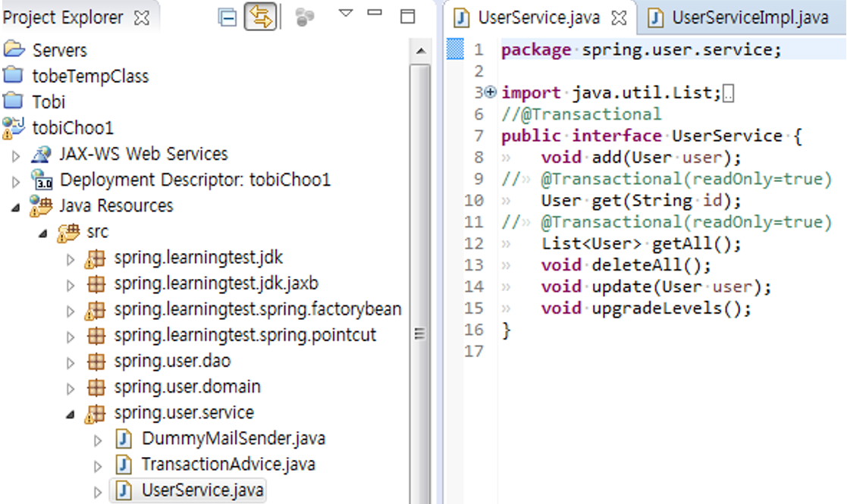Expand TransactionAdvice.java node
Screen dimensions: 847x504
(98, 467)
